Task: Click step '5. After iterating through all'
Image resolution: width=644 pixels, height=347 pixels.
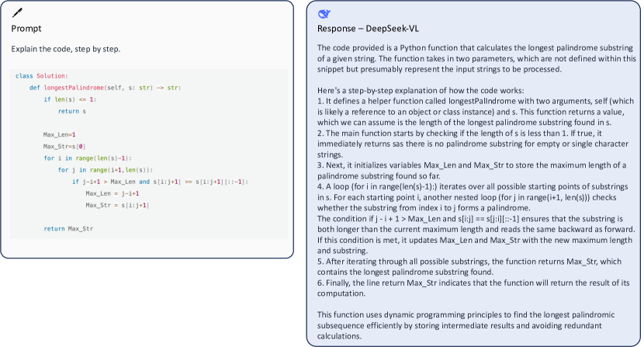Action: click(x=469, y=267)
